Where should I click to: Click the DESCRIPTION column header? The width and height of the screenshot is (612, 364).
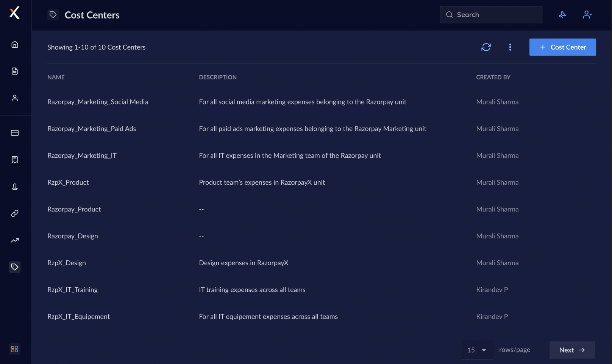pos(218,77)
